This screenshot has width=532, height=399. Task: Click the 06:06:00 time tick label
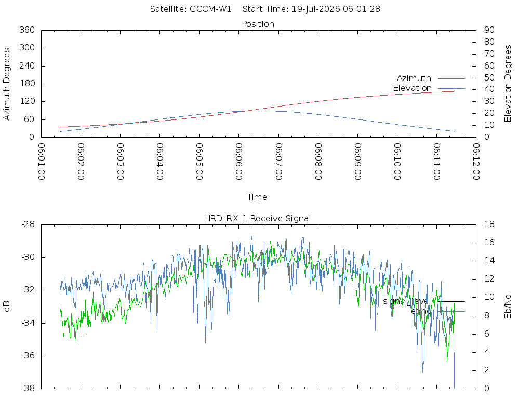click(239, 162)
